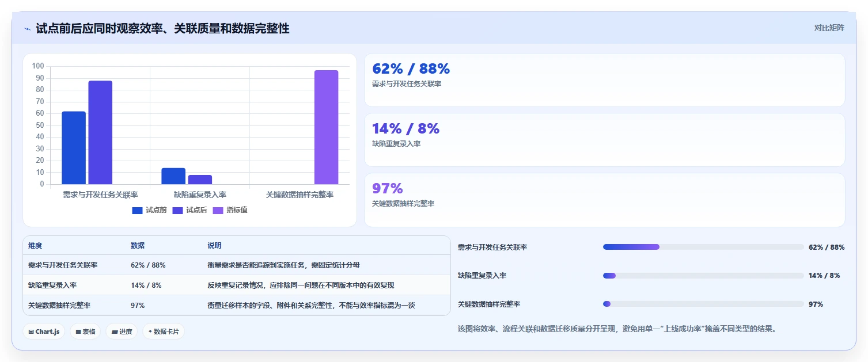Screen dimensions: 868x362
Task: Click table cell 关键数据抽样完整率
Action: click(x=59, y=306)
